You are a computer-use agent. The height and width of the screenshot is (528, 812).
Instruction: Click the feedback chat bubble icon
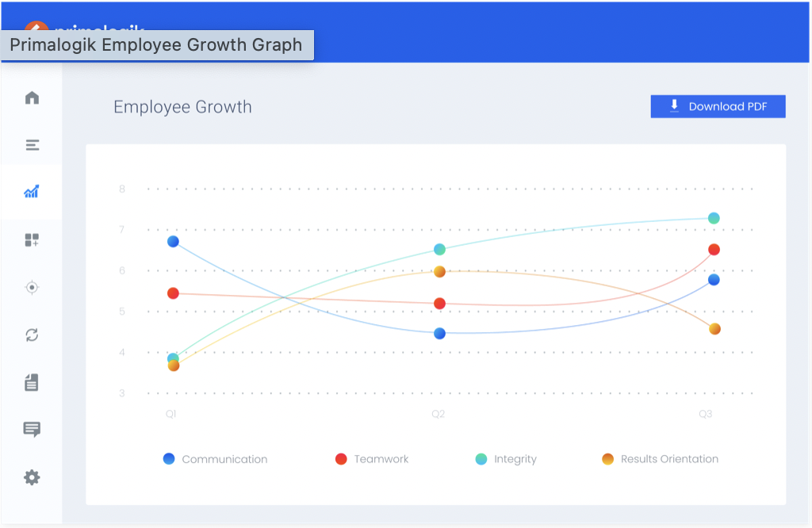(31, 430)
